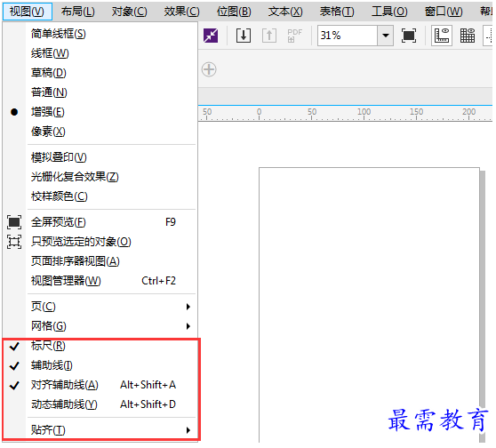The image size is (496, 448).
Task: Click the Import toolbar icon
Action: (244, 36)
